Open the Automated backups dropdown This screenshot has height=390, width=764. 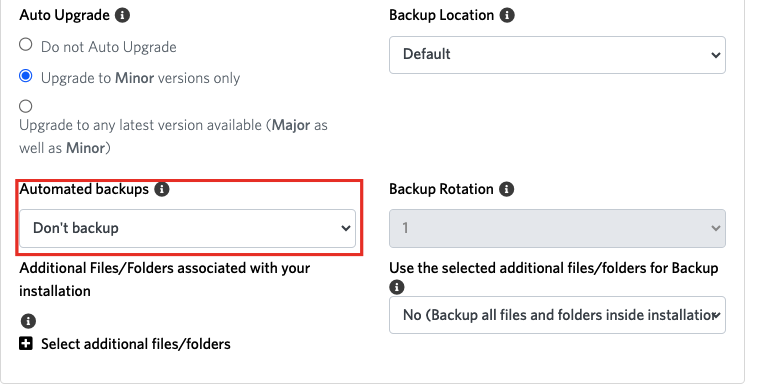pyautogui.click(x=188, y=229)
